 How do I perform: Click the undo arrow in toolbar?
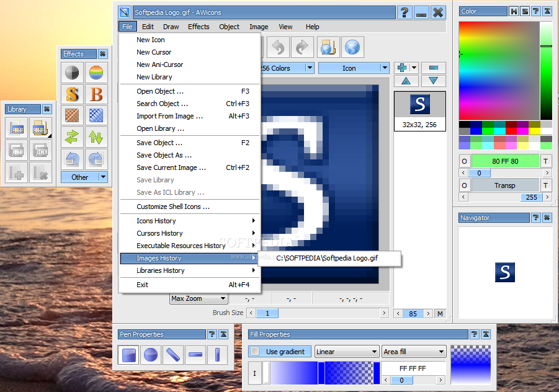pos(278,47)
